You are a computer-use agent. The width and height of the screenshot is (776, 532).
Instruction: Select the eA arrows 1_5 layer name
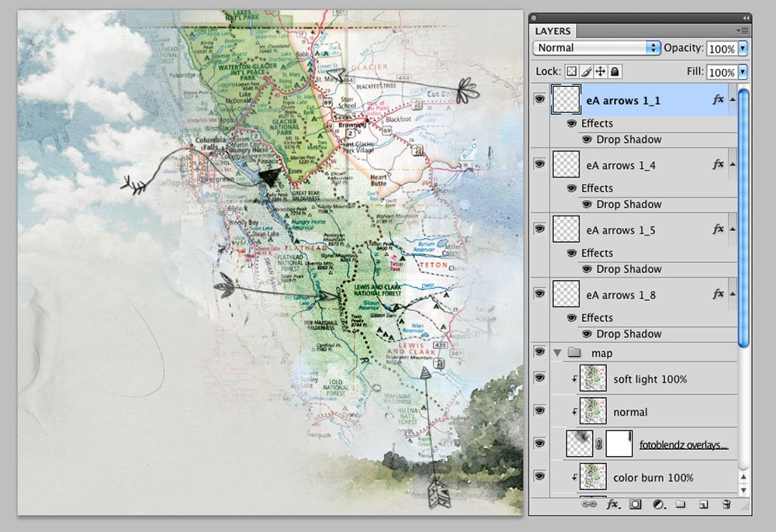tap(621, 230)
